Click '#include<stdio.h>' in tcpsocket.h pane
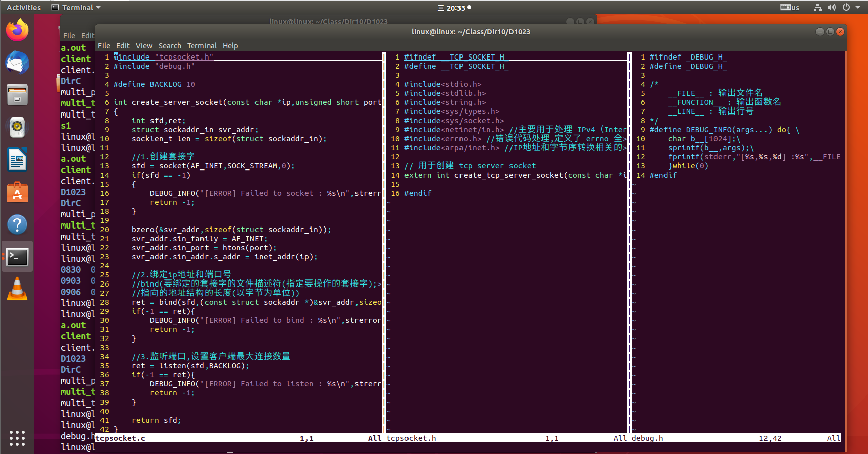Screen dimensions: 868x454 443,84
